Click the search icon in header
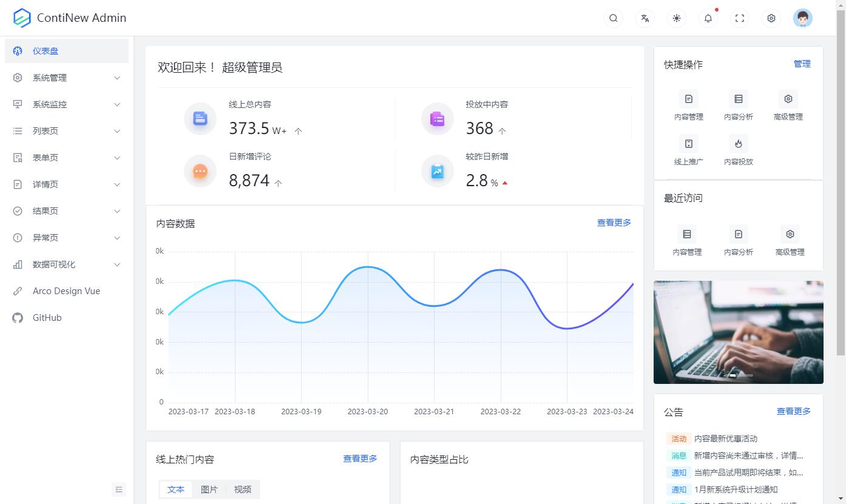846x504 pixels. [614, 18]
